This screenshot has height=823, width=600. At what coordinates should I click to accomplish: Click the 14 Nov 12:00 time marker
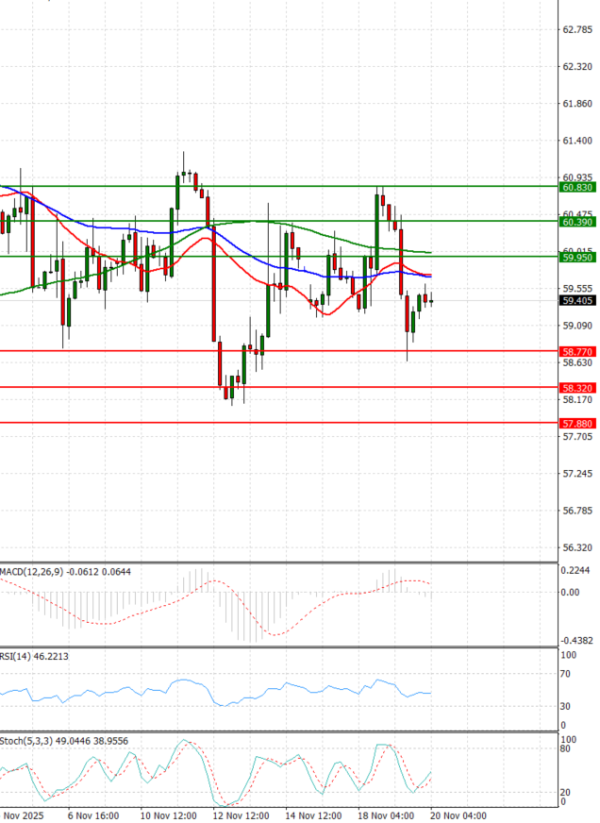click(x=314, y=816)
